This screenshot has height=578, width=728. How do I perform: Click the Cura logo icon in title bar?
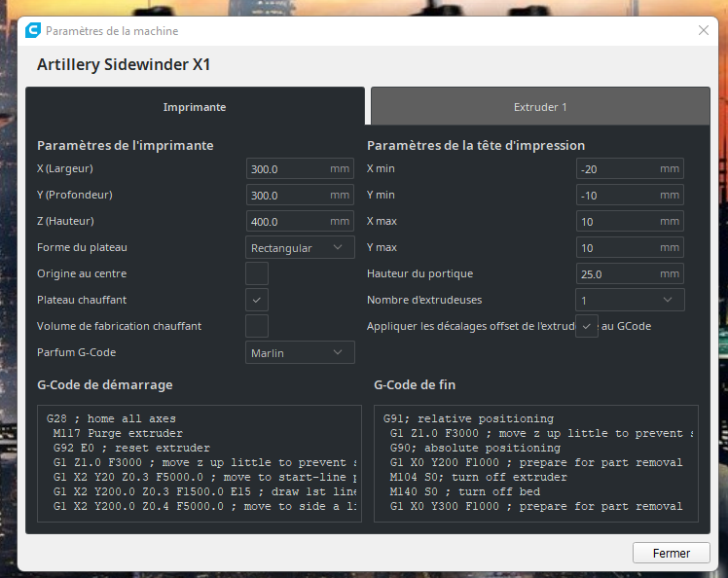point(33,30)
